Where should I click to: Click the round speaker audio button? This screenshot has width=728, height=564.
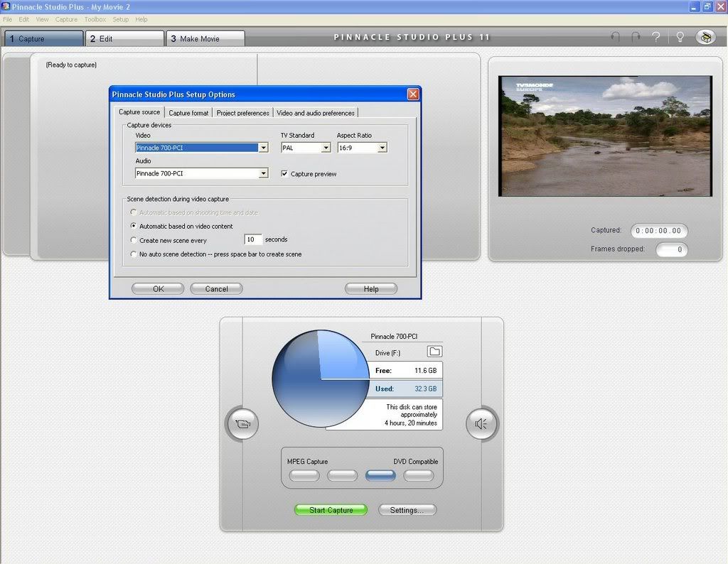coord(481,423)
